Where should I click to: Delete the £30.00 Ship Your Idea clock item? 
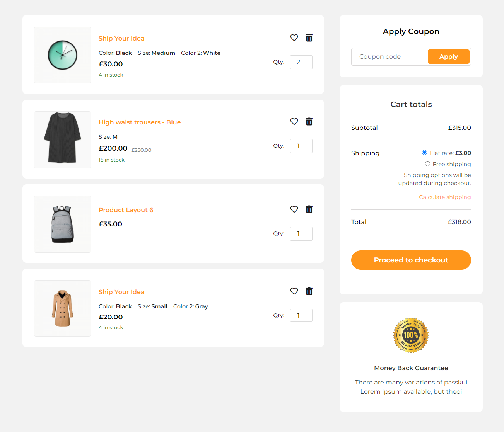pos(309,37)
